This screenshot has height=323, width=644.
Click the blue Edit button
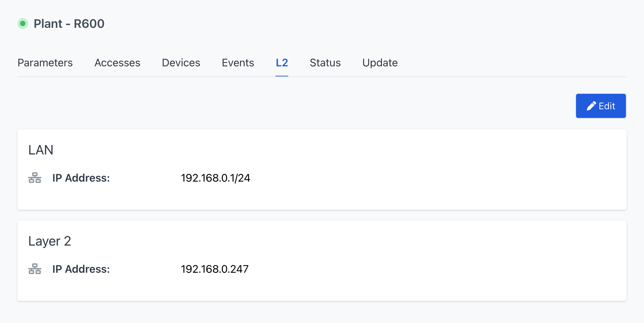[601, 106]
